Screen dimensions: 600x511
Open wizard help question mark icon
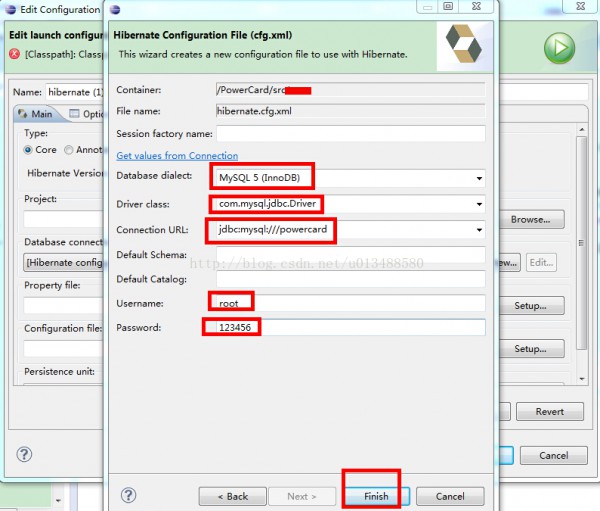click(x=128, y=495)
